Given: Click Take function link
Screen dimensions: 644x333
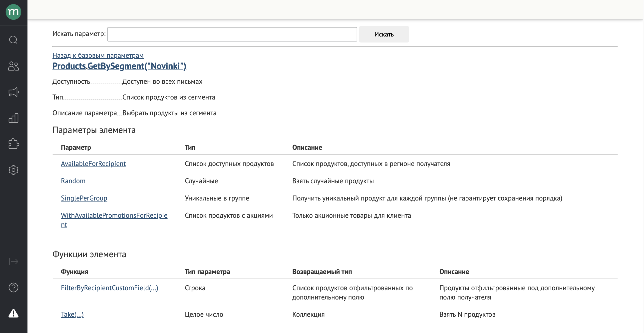Looking at the screenshot, I should click(x=72, y=314).
